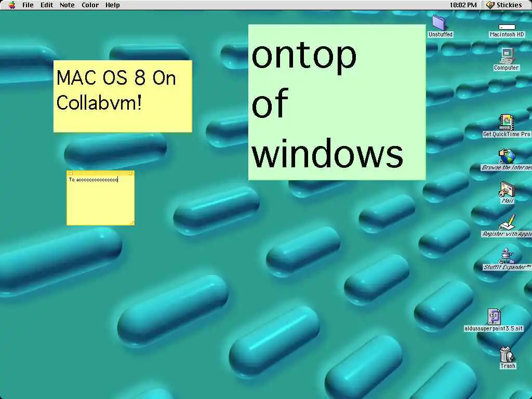Open the Color menu
This screenshot has height=399, width=532.
(90, 5)
